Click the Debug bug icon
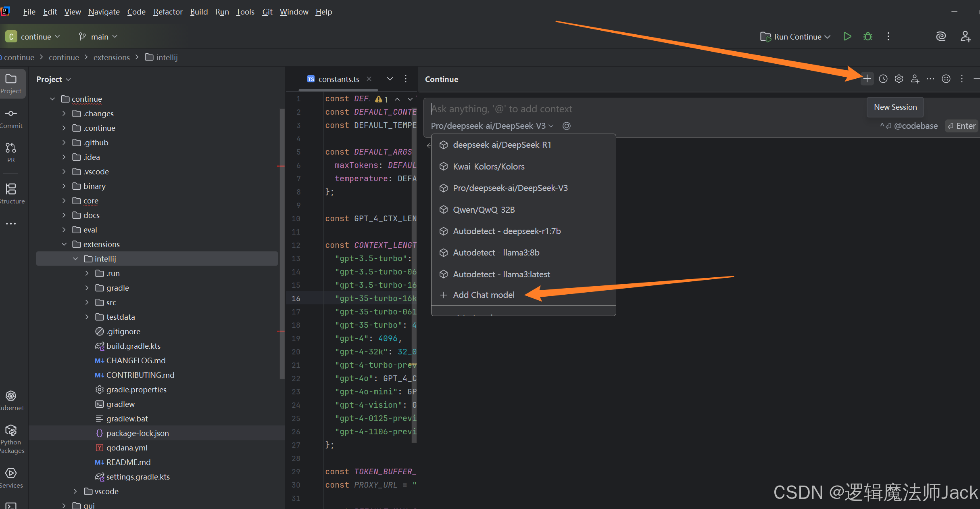980x509 pixels. pos(867,37)
